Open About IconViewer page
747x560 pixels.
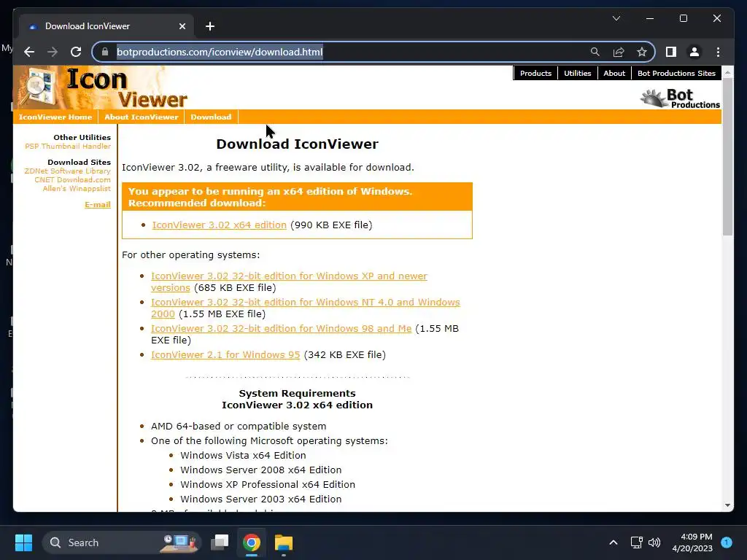click(x=142, y=117)
